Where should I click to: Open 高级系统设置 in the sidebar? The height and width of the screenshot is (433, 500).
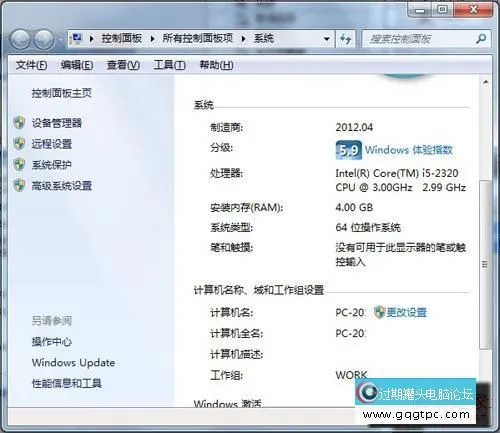click(62, 186)
